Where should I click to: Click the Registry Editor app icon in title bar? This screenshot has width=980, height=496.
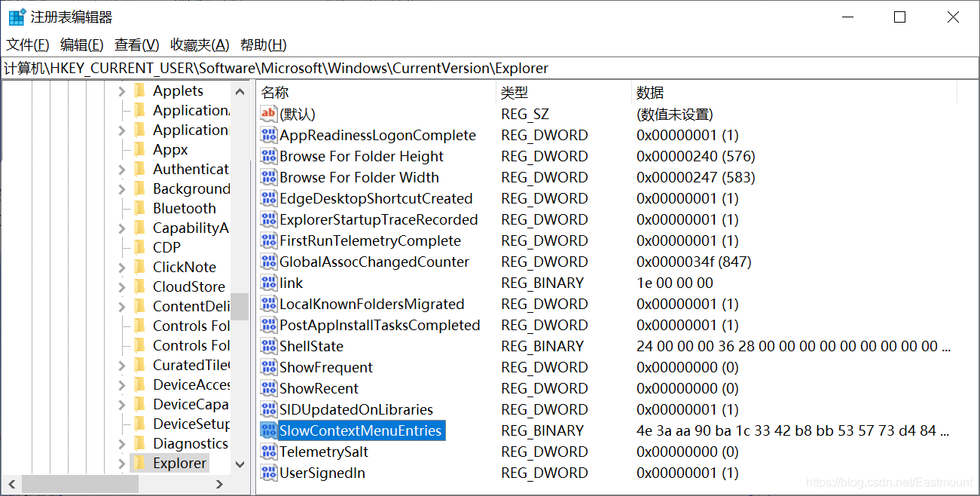point(17,17)
